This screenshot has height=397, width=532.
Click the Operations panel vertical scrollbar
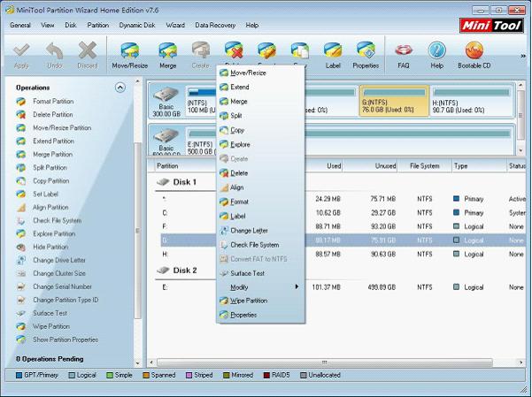pos(137,231)
